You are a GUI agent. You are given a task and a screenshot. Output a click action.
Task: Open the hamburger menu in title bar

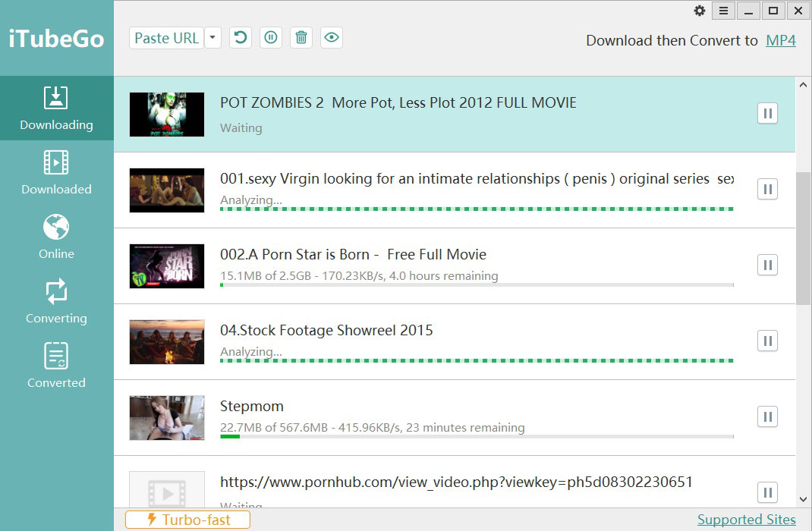pos(723,11)
